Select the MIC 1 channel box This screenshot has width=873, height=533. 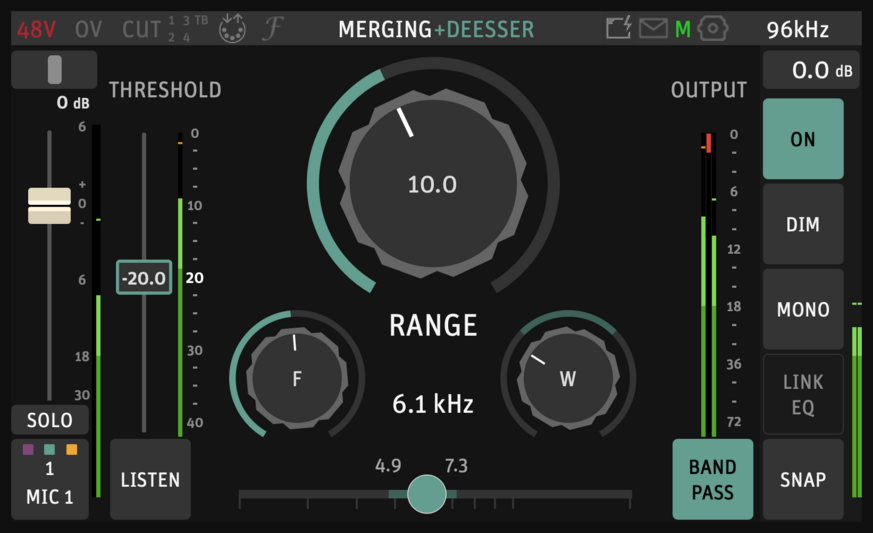pyautogui.click(x=50, y=480)
